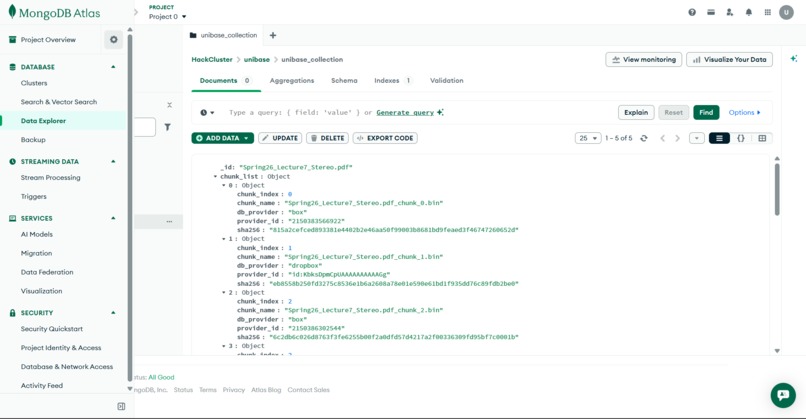Collapse the DATABASE section

(113, 67)
